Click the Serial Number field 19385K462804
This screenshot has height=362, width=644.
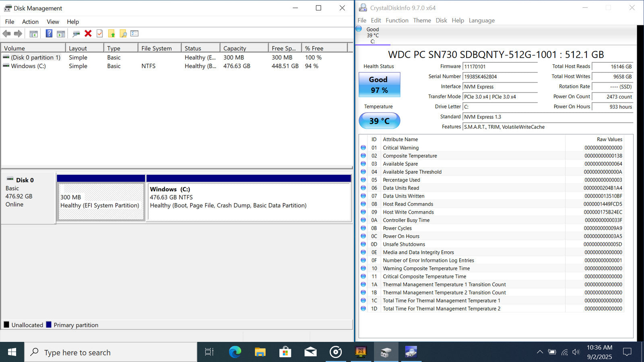click(x=500, y=77)
